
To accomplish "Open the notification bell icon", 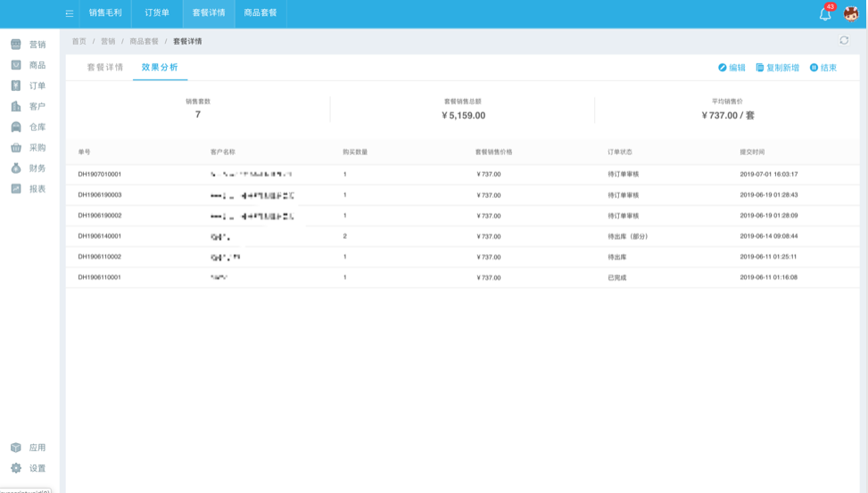I will [x=825, y=13].
